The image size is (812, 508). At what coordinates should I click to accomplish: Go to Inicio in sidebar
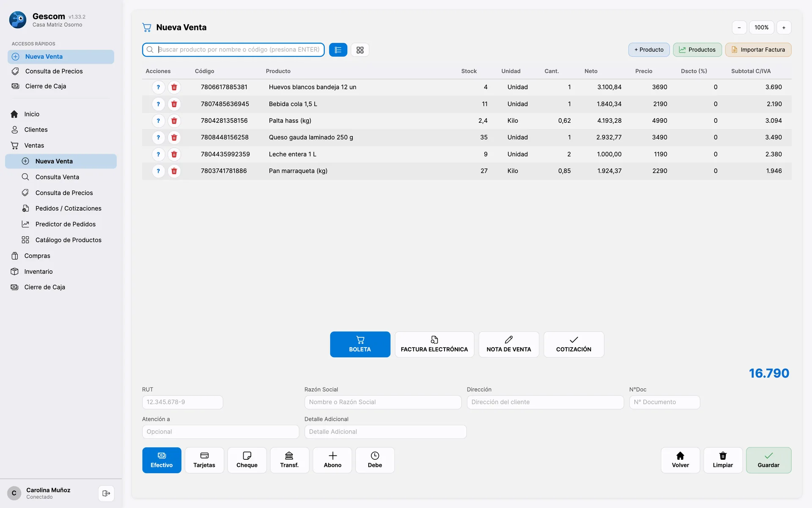pos(61,114)
